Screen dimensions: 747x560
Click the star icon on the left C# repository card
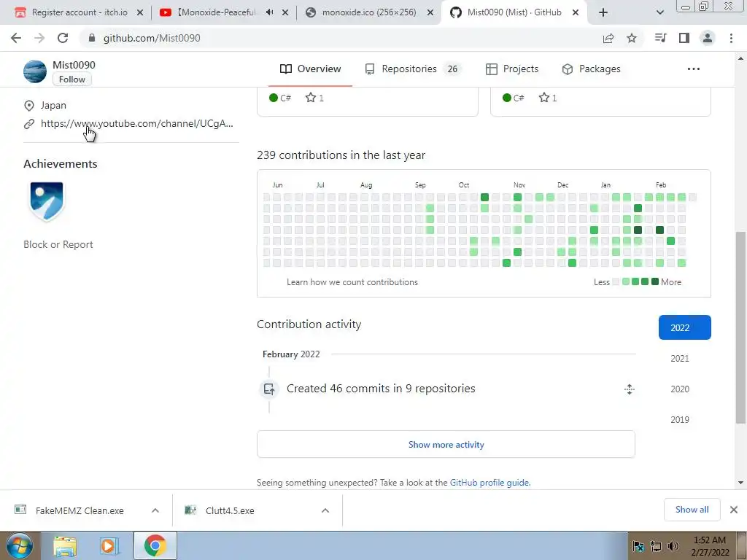(x=311, y=98)
